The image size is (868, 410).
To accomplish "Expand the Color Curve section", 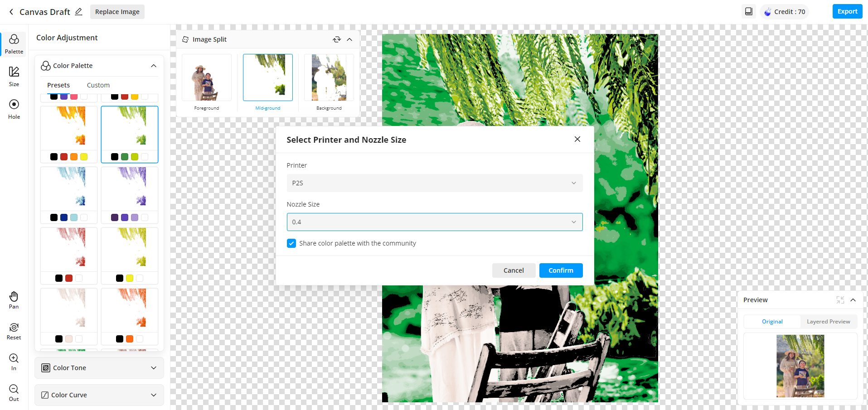I will click(x=99, y=395).
